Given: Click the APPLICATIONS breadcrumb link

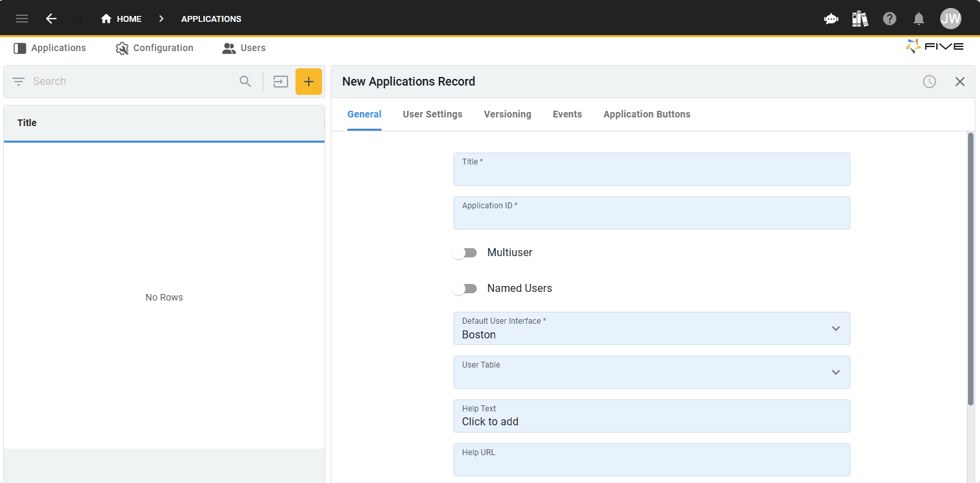Looking at the screenshot, I should pos(211,19).
